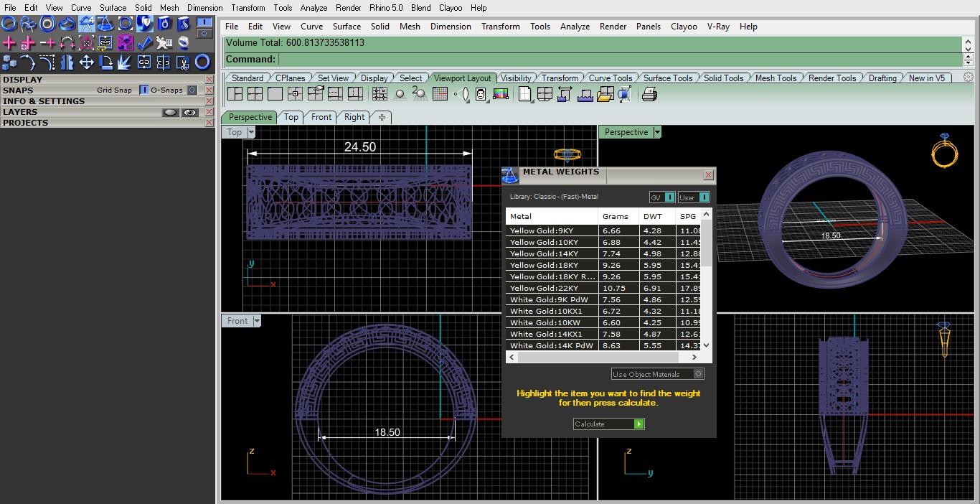Open the Clayoo menu in inner menu bar
The height and width of the screenshot is (504, 980).
click(684, 27)
